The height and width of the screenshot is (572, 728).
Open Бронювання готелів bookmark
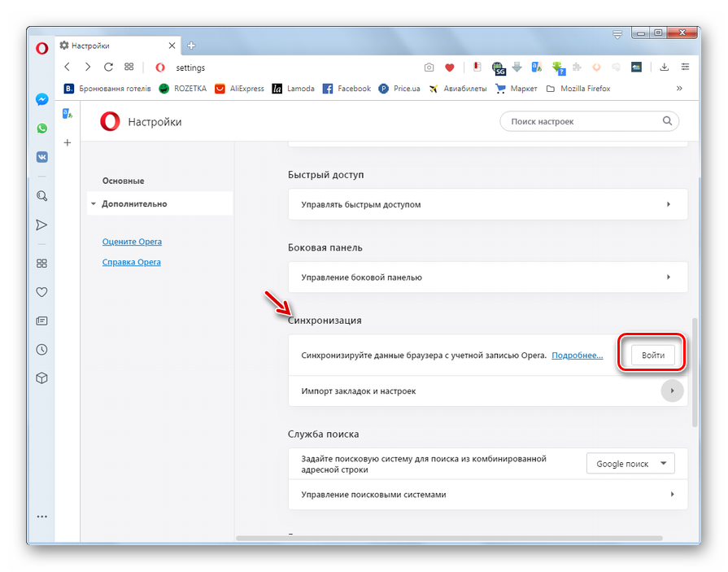pos(107,88)
